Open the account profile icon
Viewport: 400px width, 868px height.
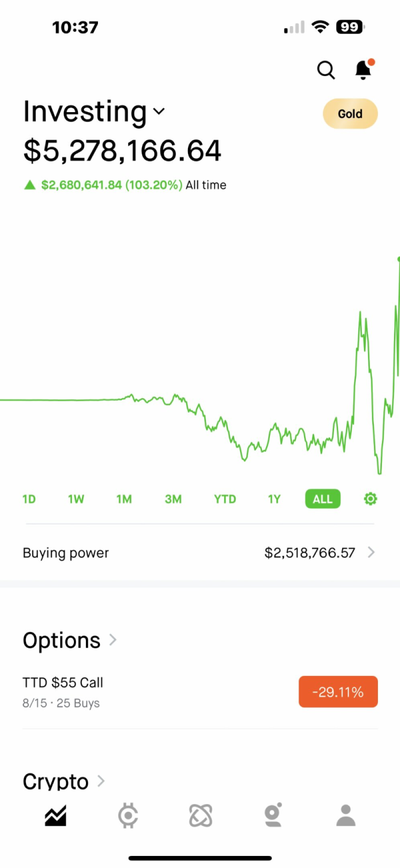pos(345,815)
